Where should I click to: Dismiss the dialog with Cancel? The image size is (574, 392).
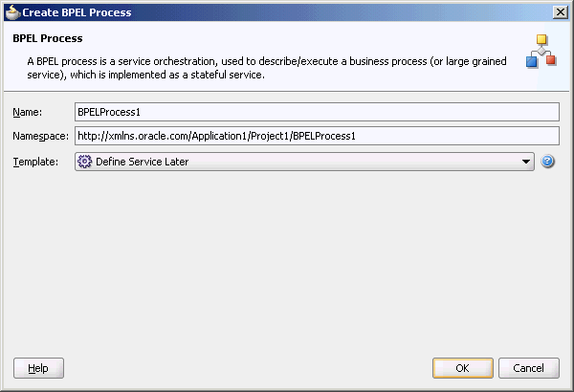pos(529,368)
